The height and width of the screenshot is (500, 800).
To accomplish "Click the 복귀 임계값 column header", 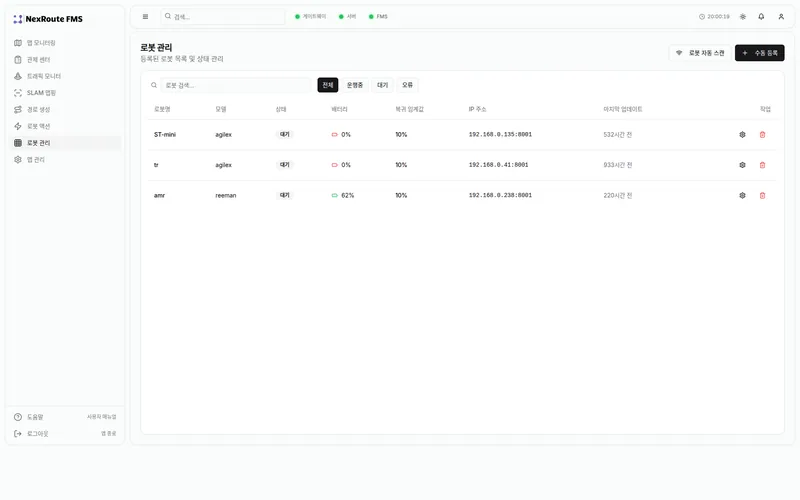I will pos(410,109).
